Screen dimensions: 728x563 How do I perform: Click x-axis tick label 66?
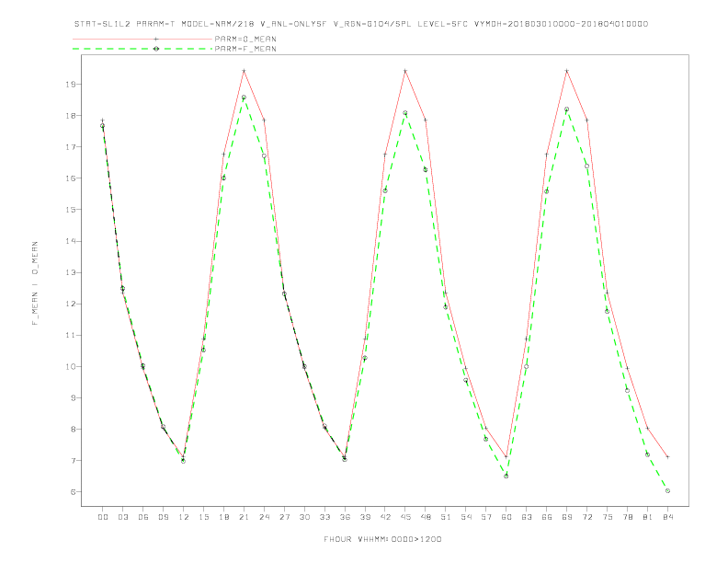547,517
